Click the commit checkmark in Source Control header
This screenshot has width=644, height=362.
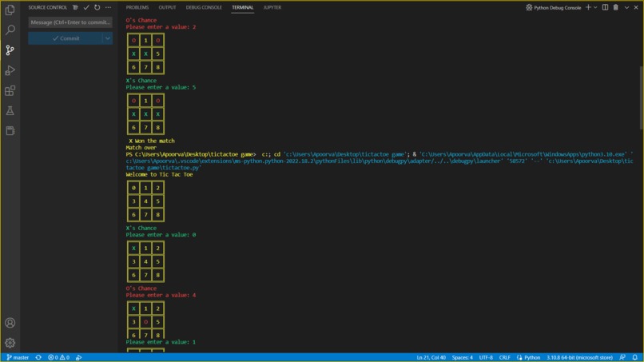[x=86, y=7]
